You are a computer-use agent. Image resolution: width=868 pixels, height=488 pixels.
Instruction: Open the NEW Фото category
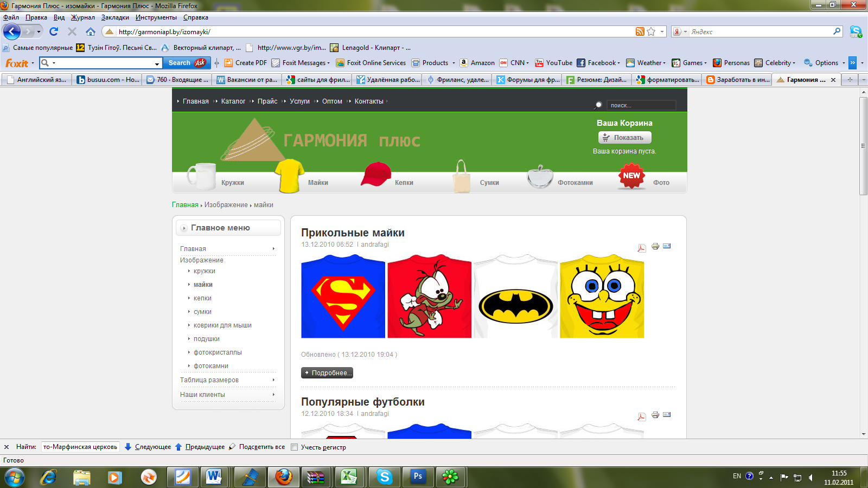tap(644, 177)
